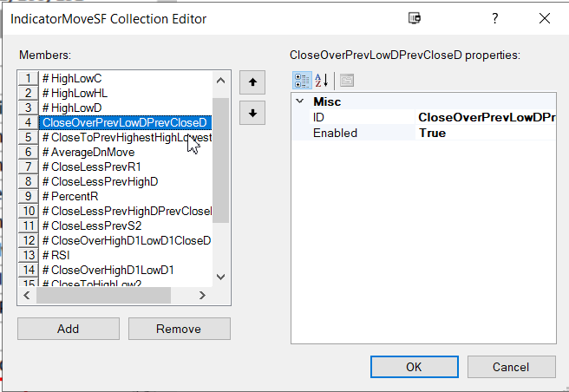Select the HighLowC member

click(76, 78)
